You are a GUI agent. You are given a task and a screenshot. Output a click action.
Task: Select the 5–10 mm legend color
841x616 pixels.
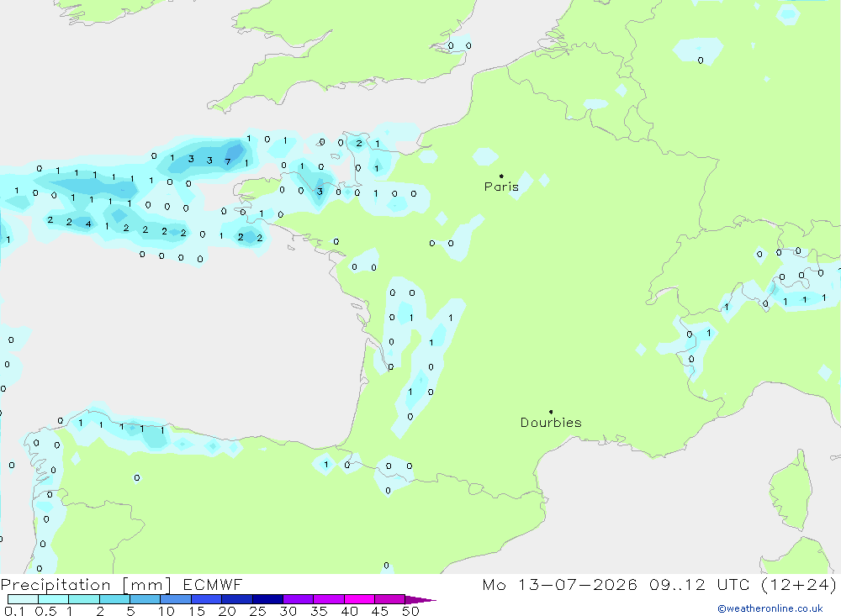(x=145, y=599)
